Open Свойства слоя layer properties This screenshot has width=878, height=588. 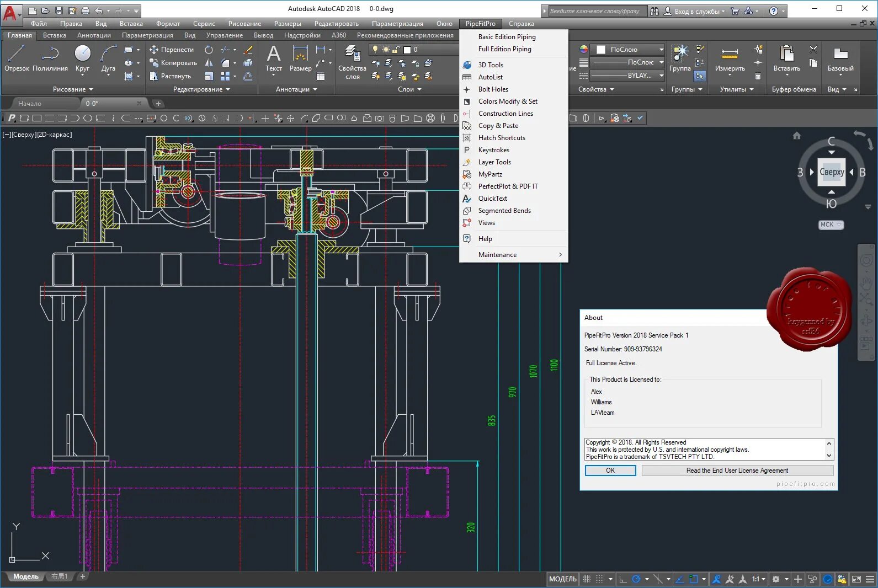point(352,62)
